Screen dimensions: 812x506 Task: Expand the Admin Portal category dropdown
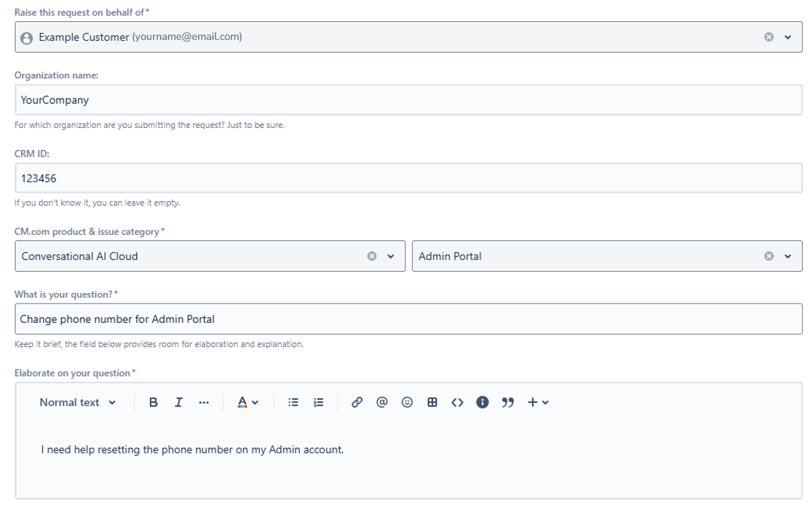788,257
